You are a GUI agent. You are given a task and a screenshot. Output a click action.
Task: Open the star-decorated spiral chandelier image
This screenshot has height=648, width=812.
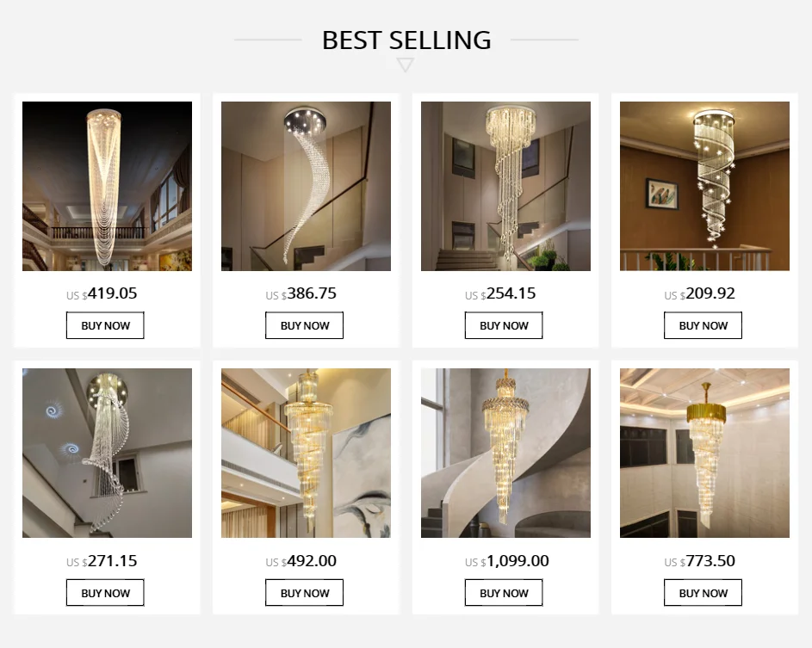point(705,187)
